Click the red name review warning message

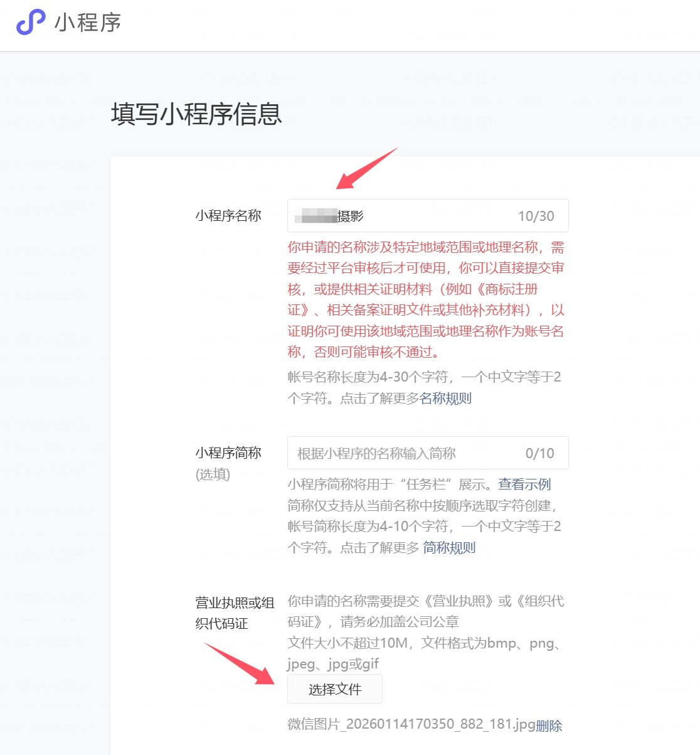point(426,299)
